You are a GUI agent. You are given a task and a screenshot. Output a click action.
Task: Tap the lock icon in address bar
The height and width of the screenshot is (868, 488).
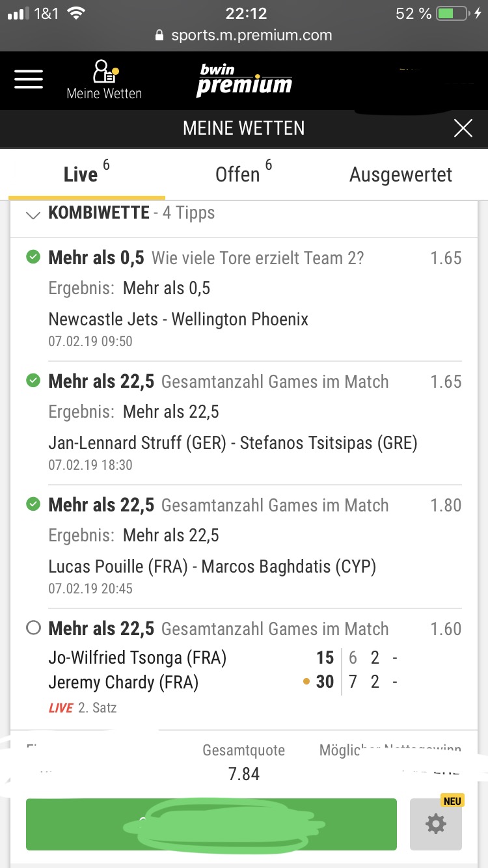(160, 36)
